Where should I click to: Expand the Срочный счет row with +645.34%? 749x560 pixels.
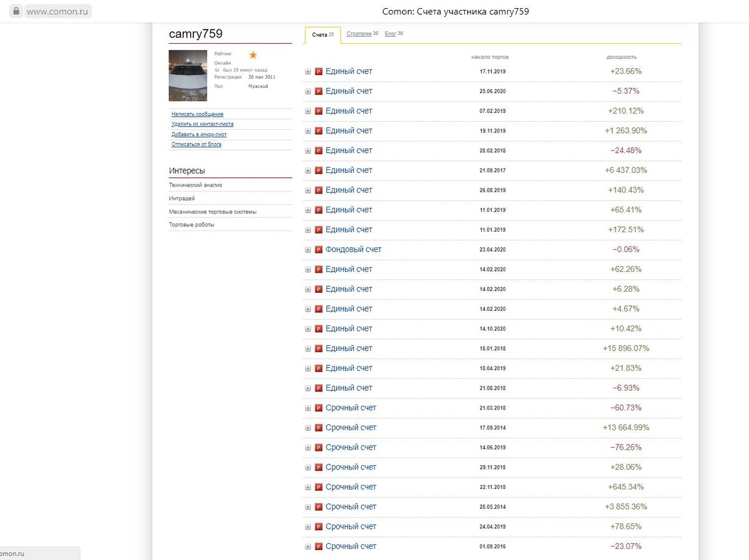click(308, 488)
